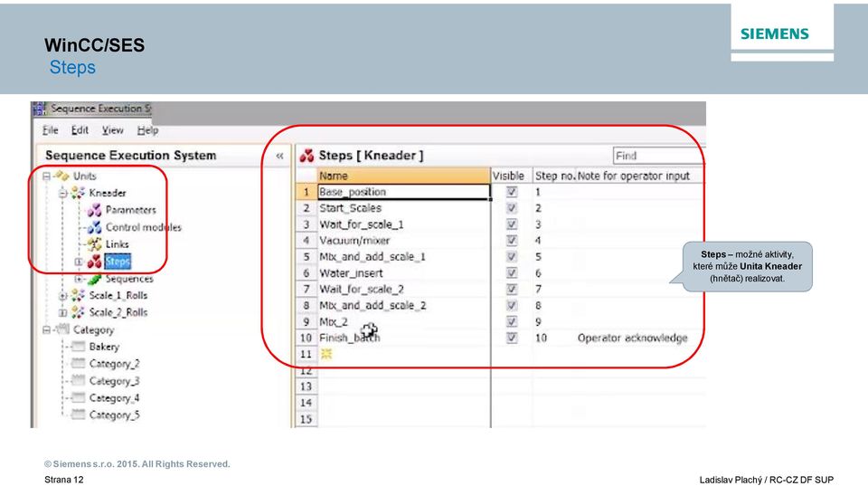868x486 pixels.
Task: Click the Visible column header
Action: (x=512, y=176)
